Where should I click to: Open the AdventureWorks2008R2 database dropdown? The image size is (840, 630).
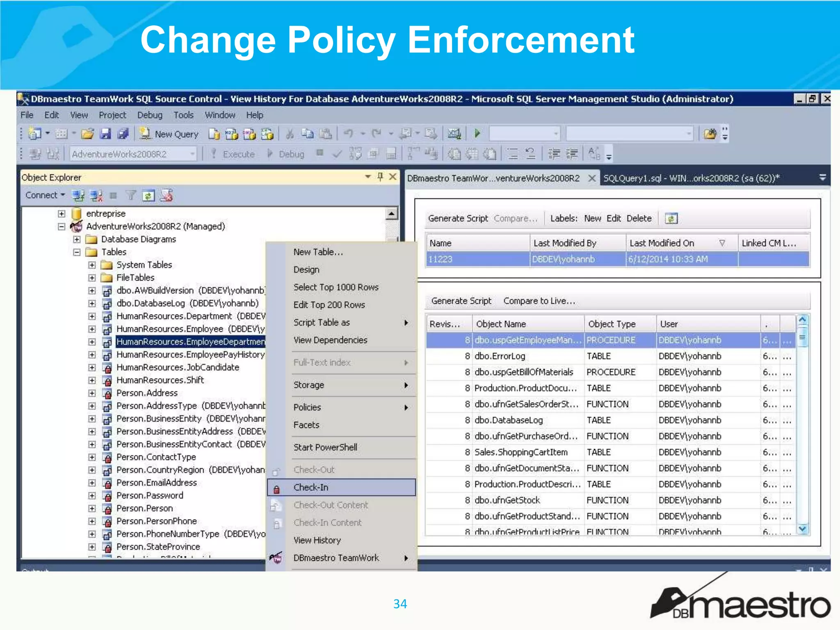point(192,154)
